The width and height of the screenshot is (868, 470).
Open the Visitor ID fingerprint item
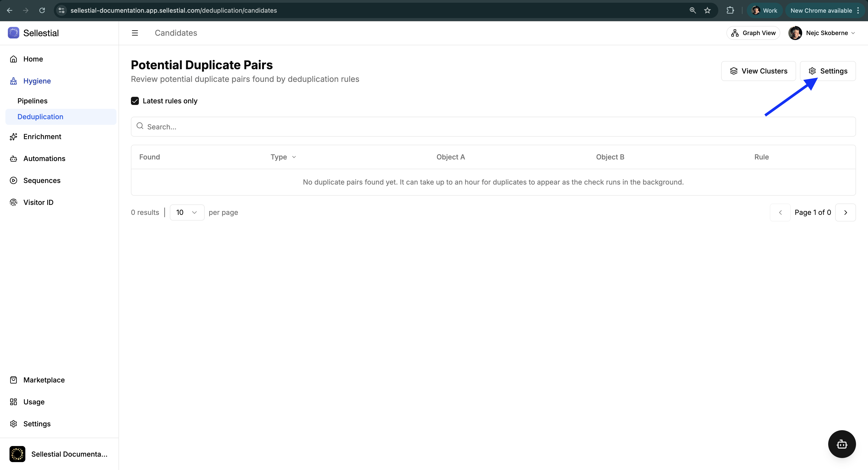(38, 202)
